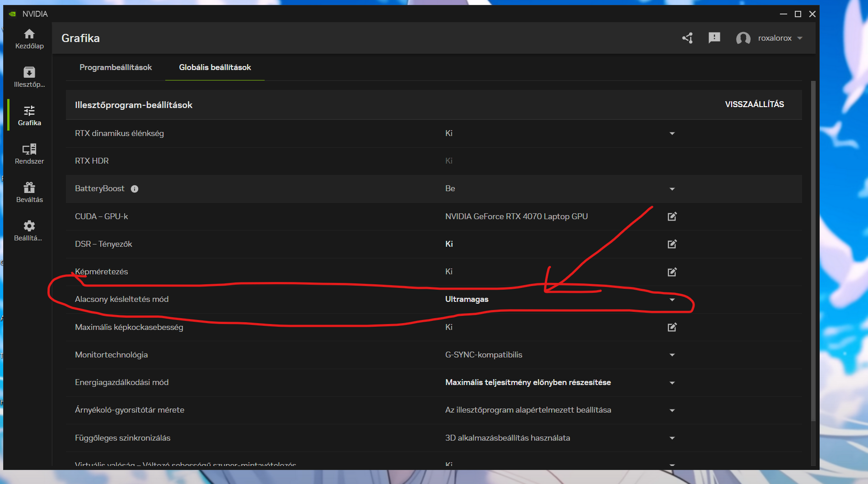Click the settings list vertical scrollbar
Viewport: 868px width, 484px height.
pyautogui.click(x=813, y=251)
